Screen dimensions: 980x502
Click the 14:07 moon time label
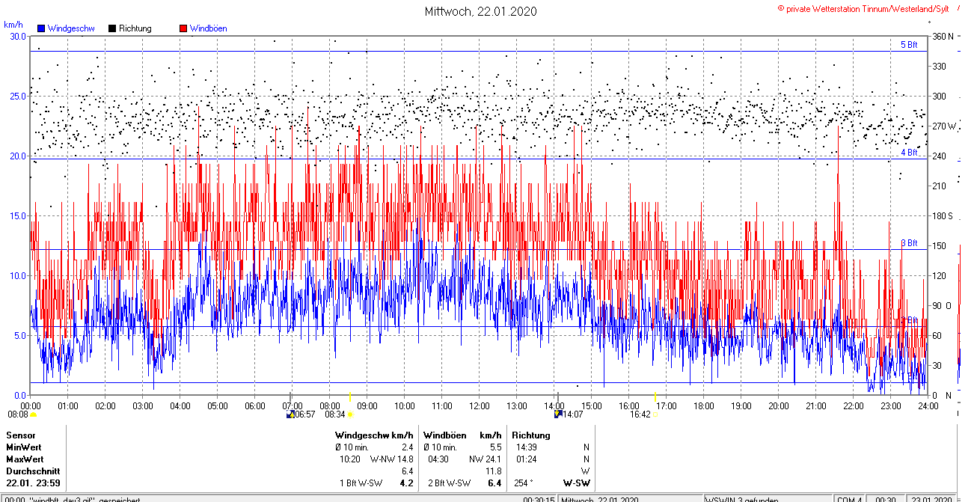coord(573,414)
